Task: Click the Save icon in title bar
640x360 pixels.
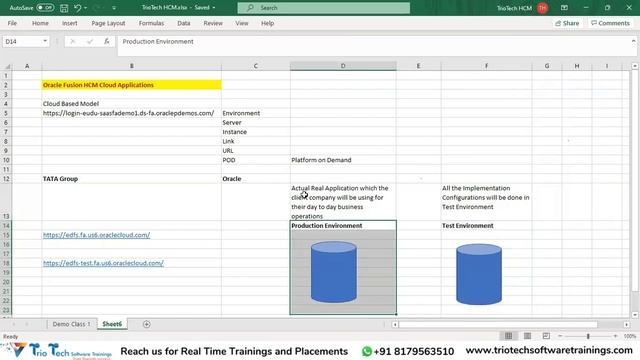Action: pyautogui.click(x=64, y=8)
